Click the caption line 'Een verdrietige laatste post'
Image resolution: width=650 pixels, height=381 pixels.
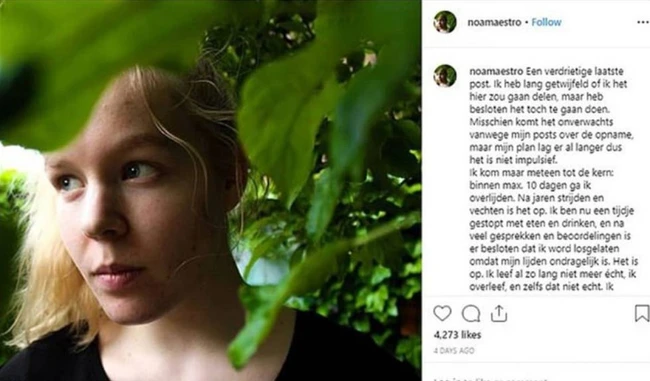coord(575,71)
